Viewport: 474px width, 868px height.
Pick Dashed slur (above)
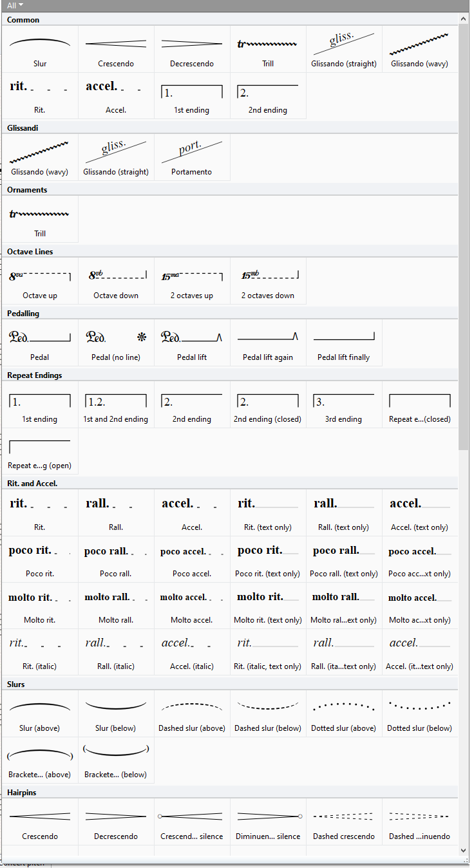pos(192,713)
